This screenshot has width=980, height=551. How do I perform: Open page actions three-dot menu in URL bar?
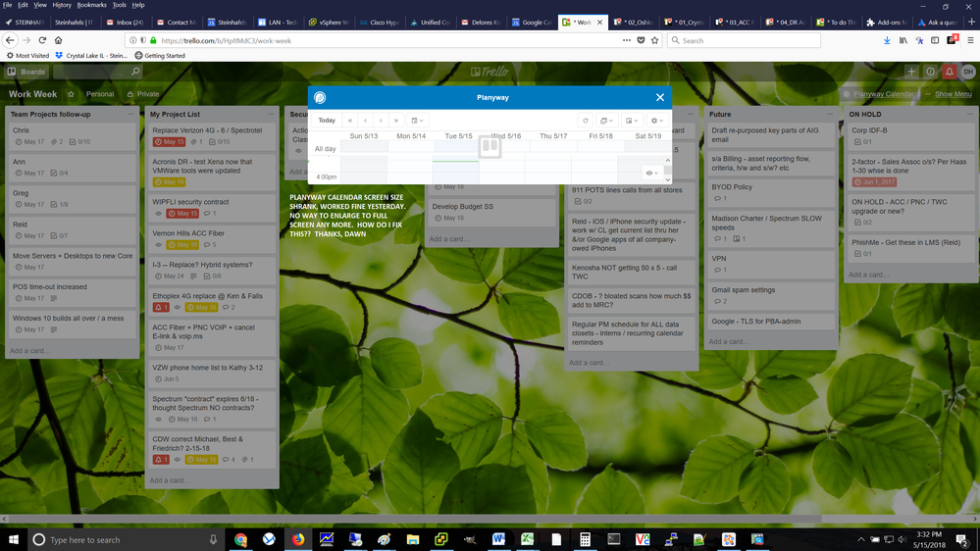(626, 40)
